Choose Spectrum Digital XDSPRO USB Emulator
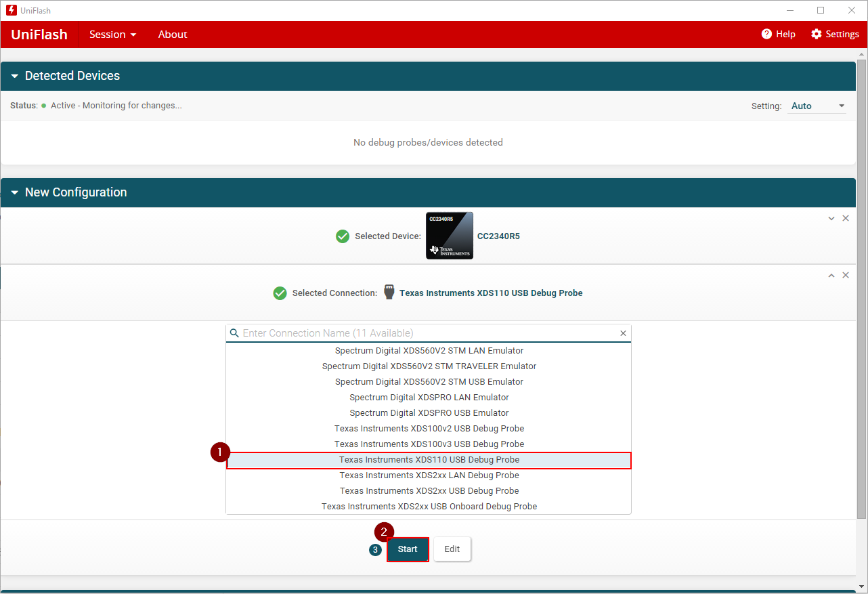The image size is (868, 594). 429,413
